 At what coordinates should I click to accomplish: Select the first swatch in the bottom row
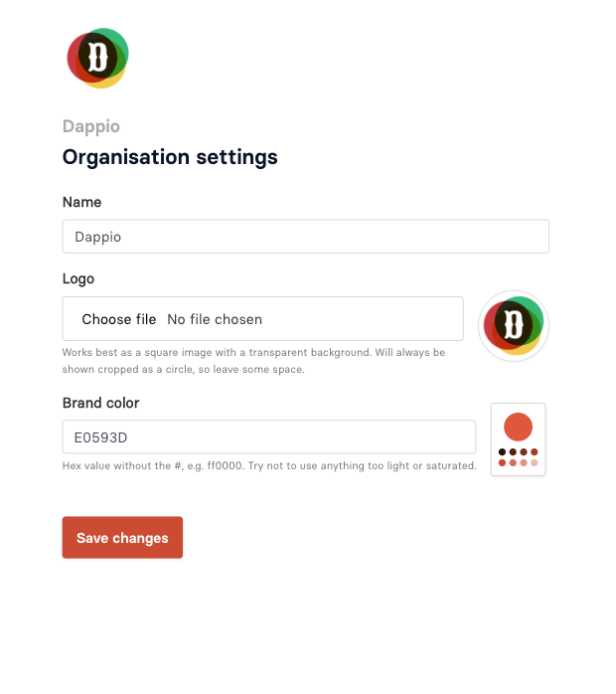[x=502, y=463]
